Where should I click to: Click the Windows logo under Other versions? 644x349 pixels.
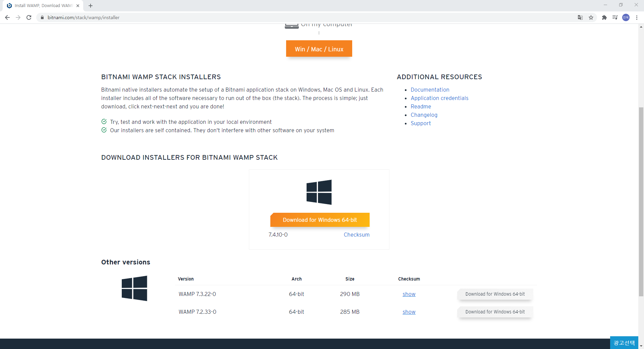pos(135,288)
